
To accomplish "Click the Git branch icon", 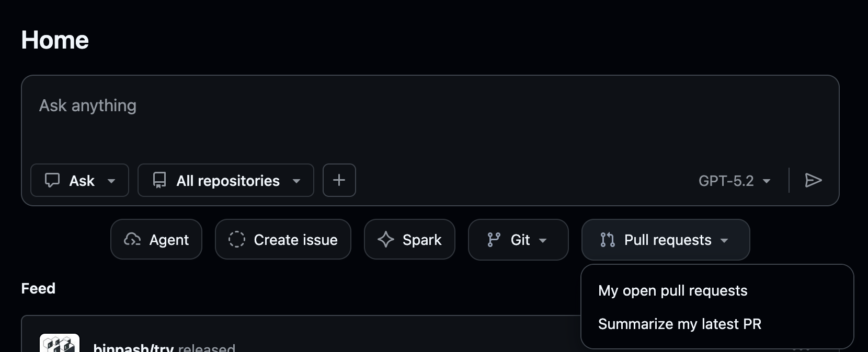I will coord(494,240).
